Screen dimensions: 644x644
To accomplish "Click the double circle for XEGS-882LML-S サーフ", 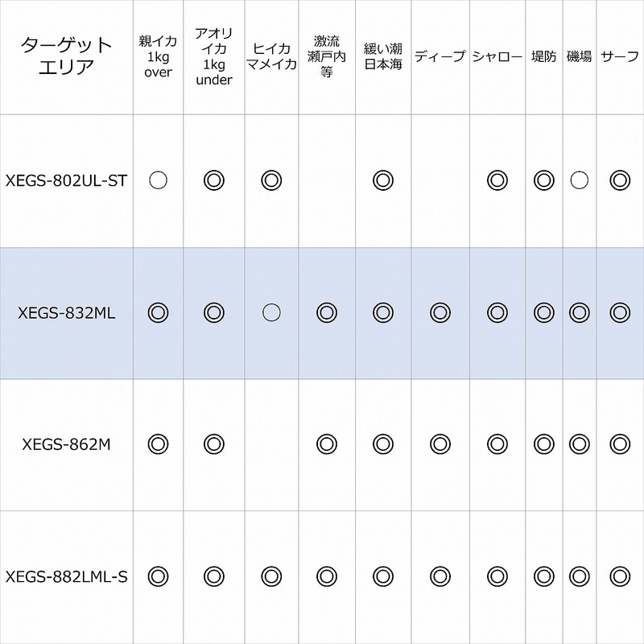I will [618, 575].
